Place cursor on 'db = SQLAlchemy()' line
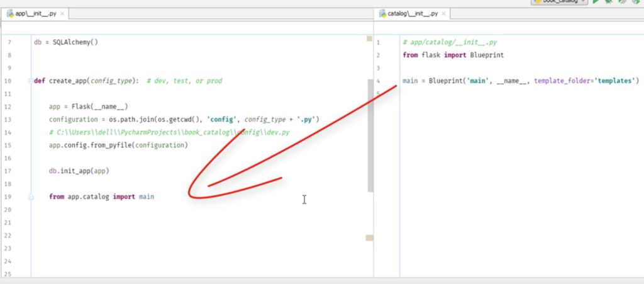This screenshot has height=284, width=644. pos(65,42)
